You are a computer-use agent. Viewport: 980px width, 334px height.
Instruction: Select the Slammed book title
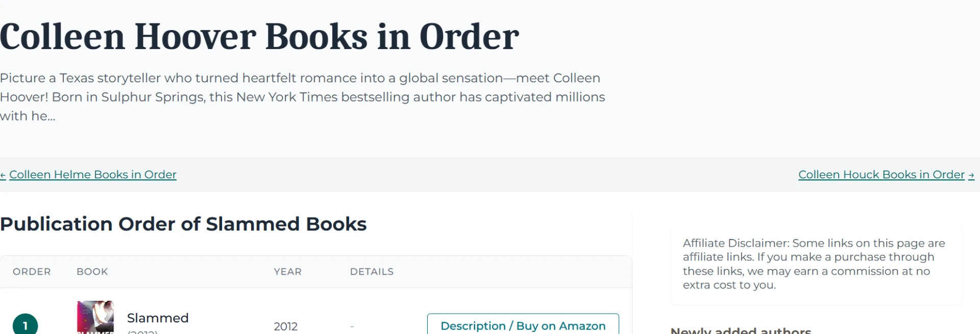[x=158, y=318]
